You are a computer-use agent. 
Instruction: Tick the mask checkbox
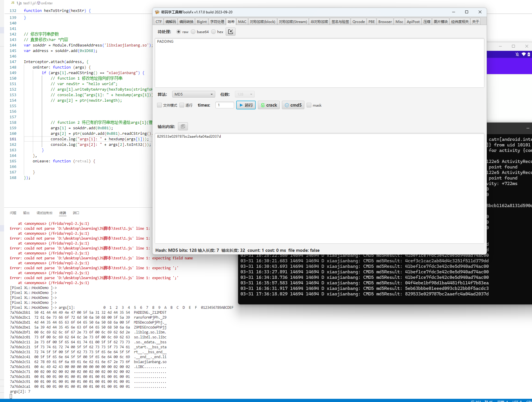(x=309, y=105)
